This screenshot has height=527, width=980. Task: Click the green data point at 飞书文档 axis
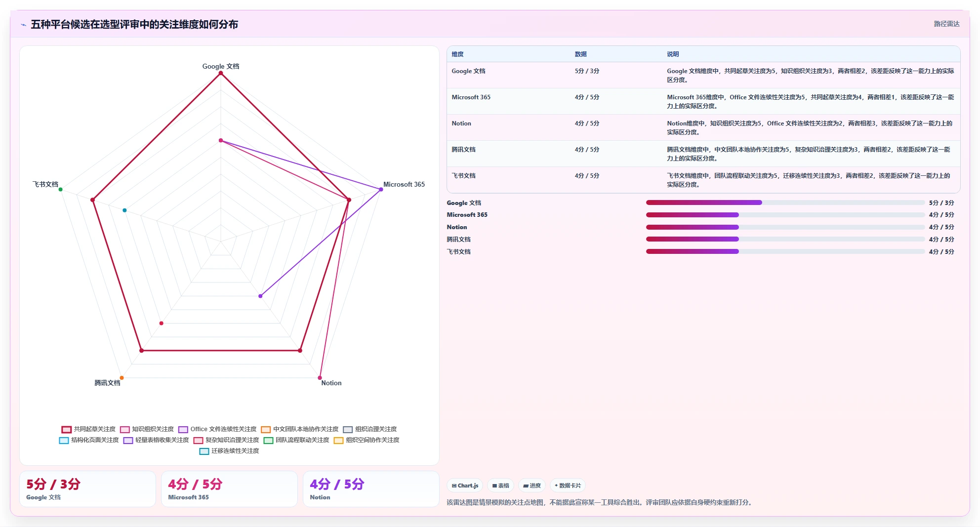point(61,189)
